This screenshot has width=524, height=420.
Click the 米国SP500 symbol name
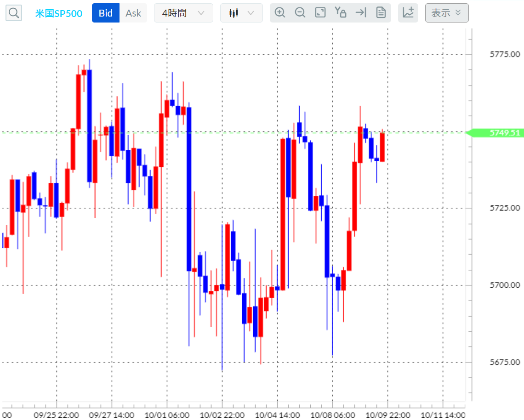pos(59,13)
